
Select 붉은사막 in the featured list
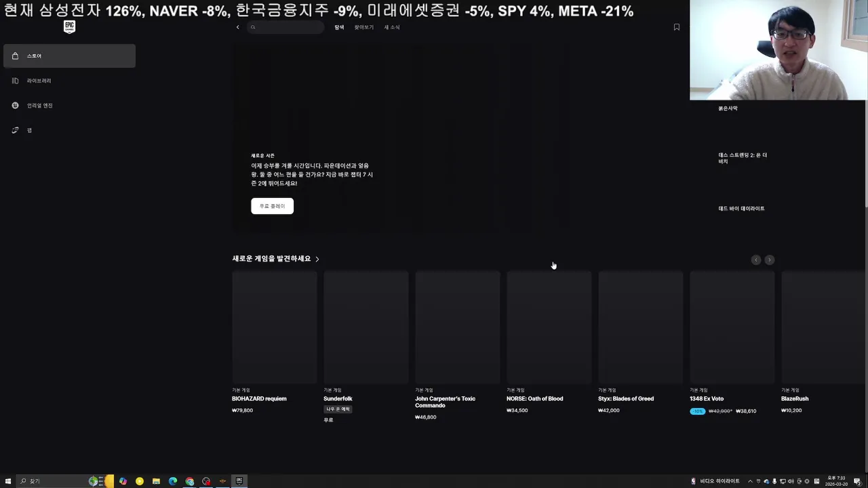(728, 108)
